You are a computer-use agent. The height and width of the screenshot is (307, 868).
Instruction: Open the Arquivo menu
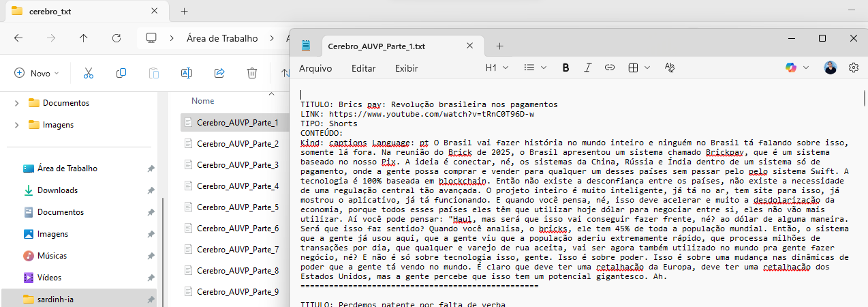coord(315,68)
